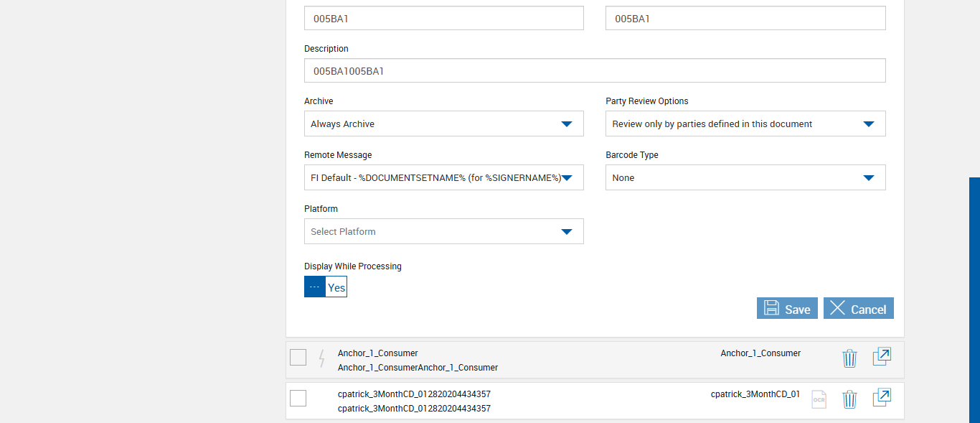The width and height of the screenshot is (980, 423).
Task: Click into the Description text field
Action: coord(594,71)
